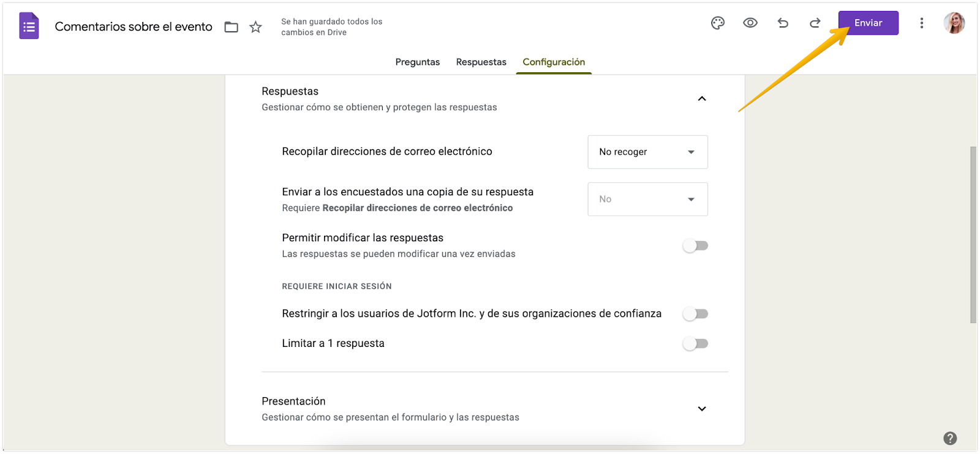Click the user profile avatar
The image size is (980, 454).
tap(954, 23)
